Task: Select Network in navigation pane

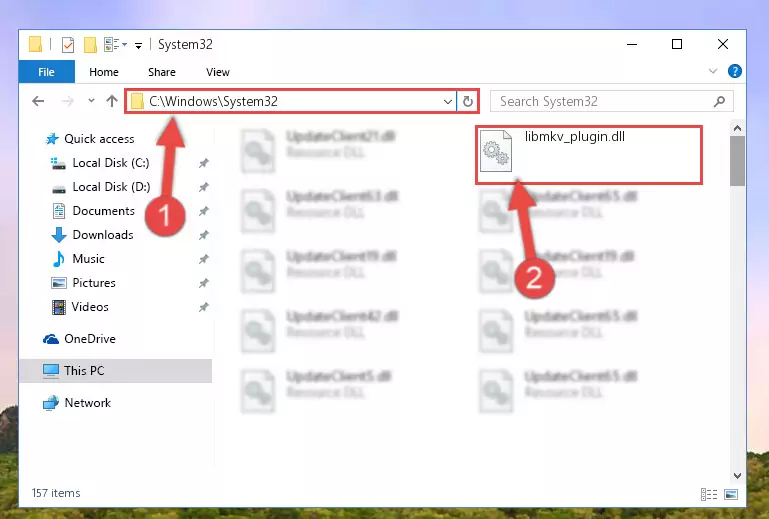Action: pyautogui.click(x=88, y=403)
